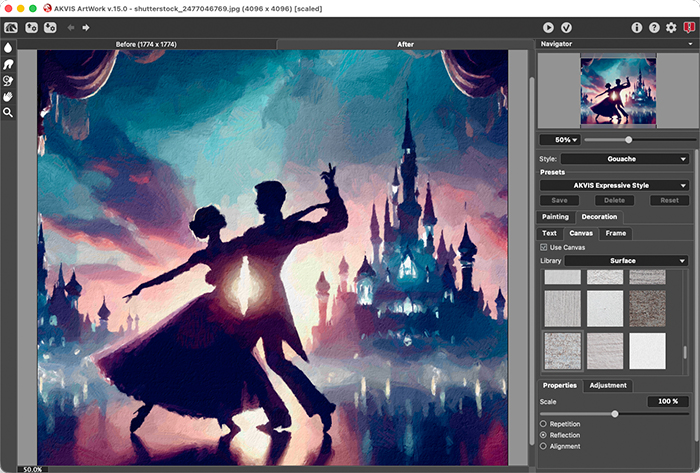Open the 50% zoom dropdown

[560, 140]
